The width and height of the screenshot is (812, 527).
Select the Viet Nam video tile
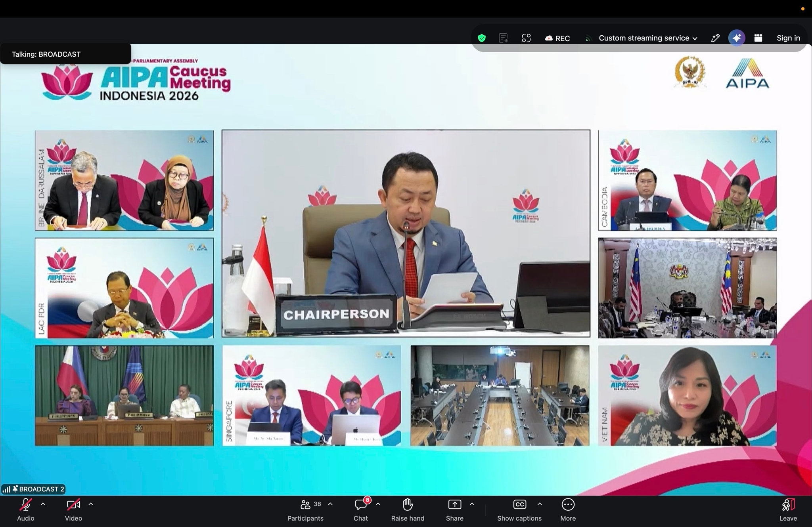coord(687,396)
